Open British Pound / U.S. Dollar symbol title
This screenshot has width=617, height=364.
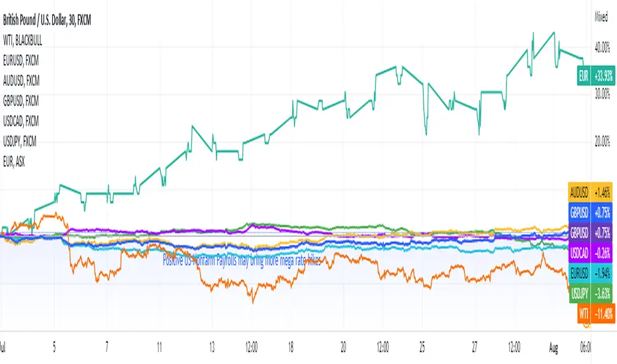(x=47, y=20)
